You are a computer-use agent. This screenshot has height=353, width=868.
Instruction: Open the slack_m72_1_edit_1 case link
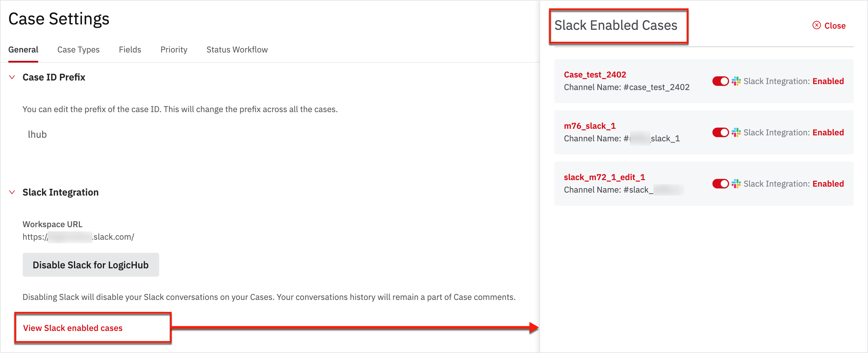click(604, 177)
